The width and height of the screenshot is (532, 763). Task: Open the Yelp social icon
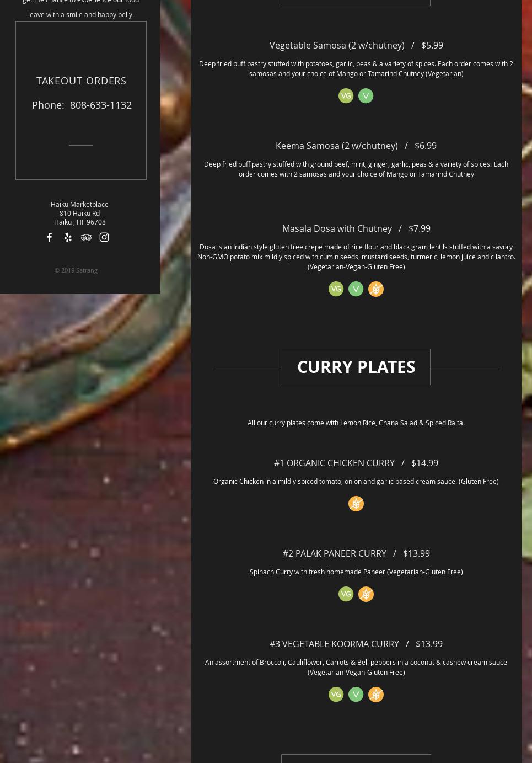[x=68, y=237]
